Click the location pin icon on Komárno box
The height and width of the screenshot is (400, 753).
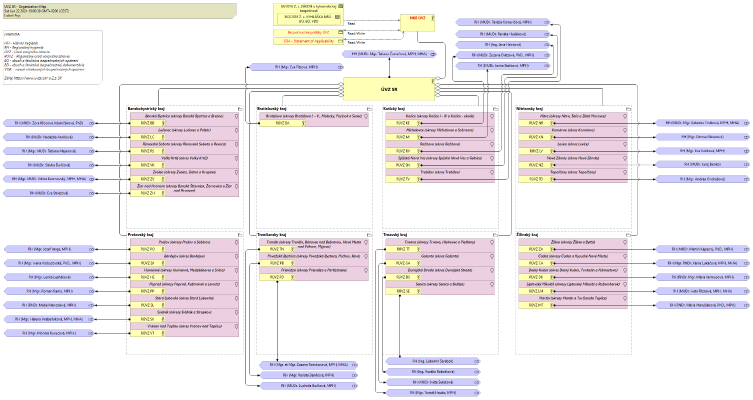click(x=625, y=130)
